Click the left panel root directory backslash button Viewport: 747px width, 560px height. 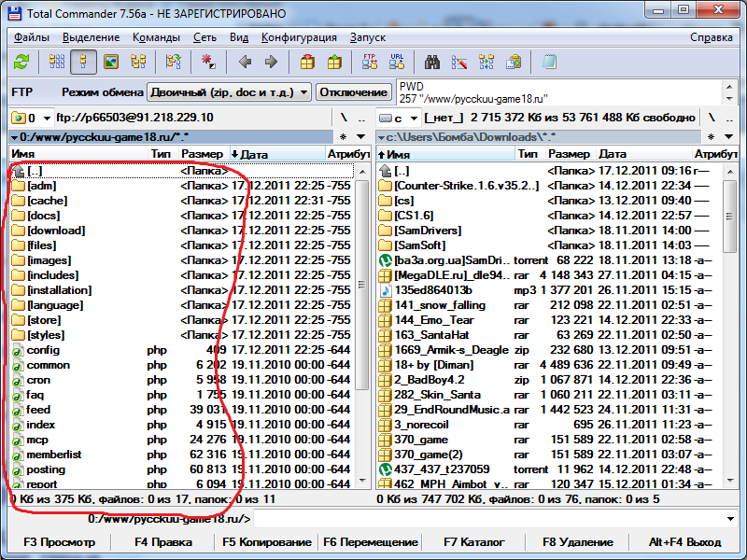pos(344,118)
